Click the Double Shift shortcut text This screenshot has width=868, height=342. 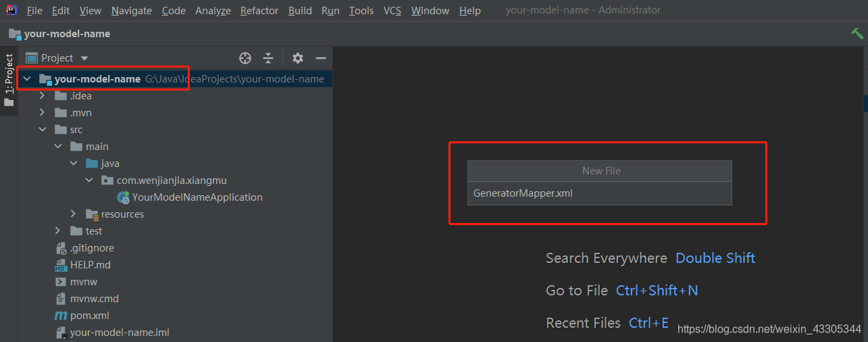[x=715, y=258]
